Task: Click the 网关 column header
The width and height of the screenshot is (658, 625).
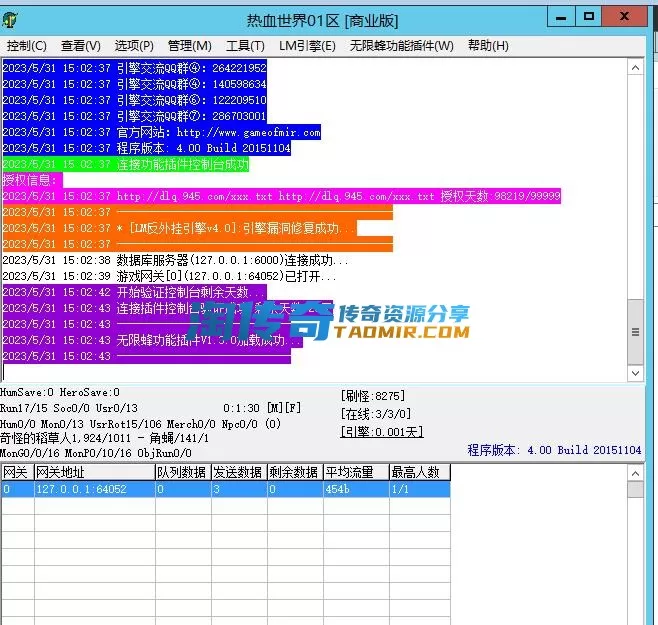Action: click(x=17, y=472)
